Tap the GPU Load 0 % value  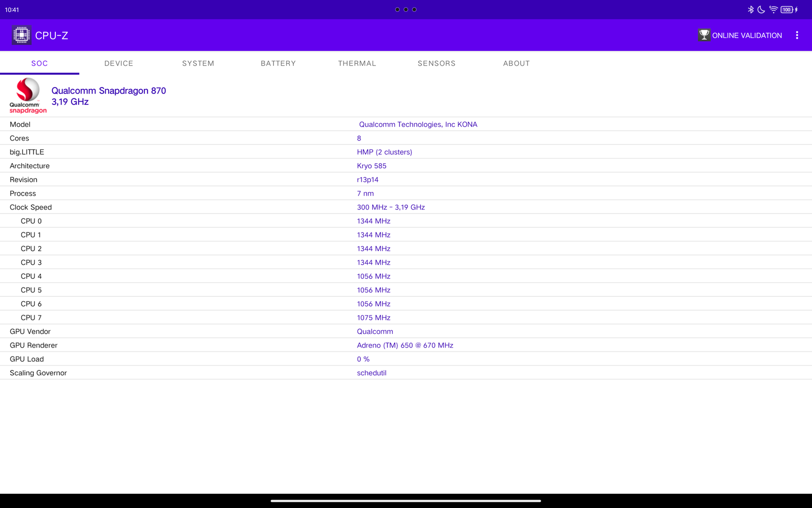[363, 359]
